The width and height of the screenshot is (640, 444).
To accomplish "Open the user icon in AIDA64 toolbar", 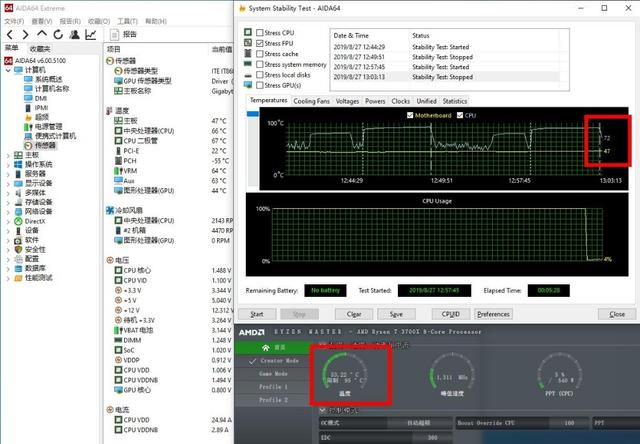I will tap(74, 35).
